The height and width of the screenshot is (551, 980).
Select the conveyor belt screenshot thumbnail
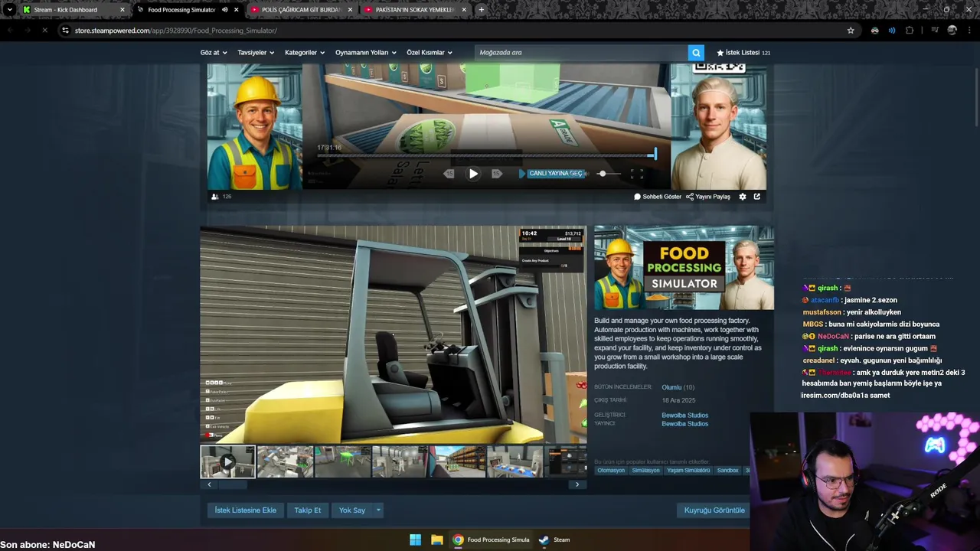(x=514, y=461)
